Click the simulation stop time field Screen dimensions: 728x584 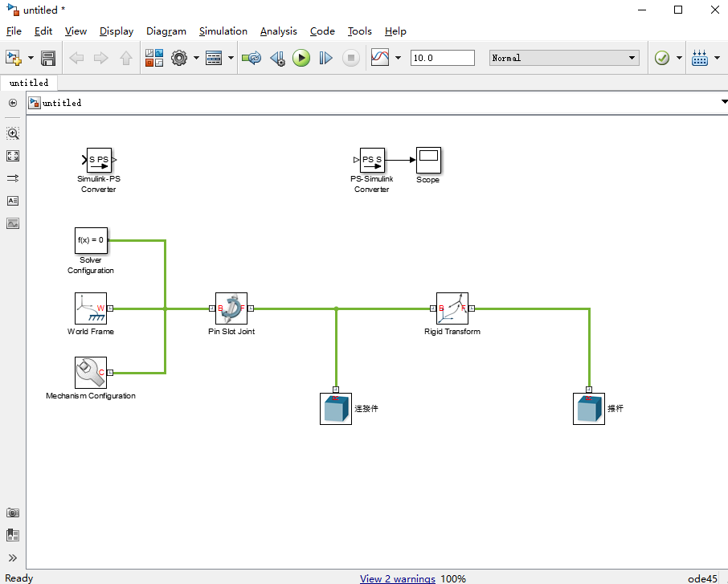442,57
